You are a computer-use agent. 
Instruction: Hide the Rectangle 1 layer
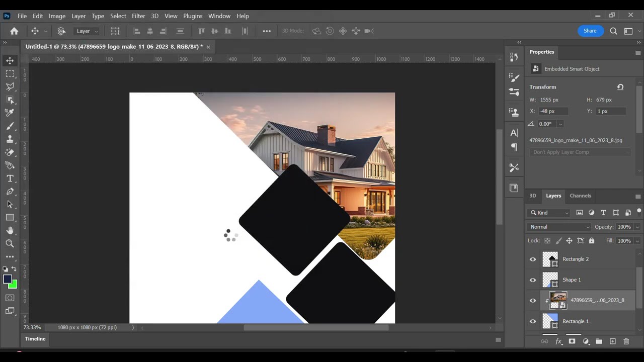(533, 321)
